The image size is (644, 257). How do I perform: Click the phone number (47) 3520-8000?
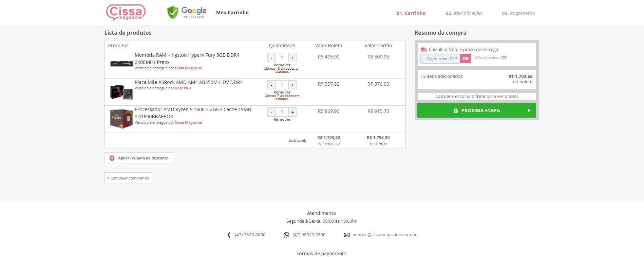(250, 235)
